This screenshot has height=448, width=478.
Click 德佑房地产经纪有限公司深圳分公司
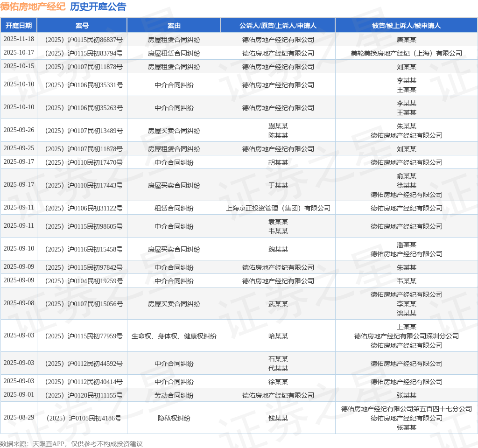[x=407, y=336]
